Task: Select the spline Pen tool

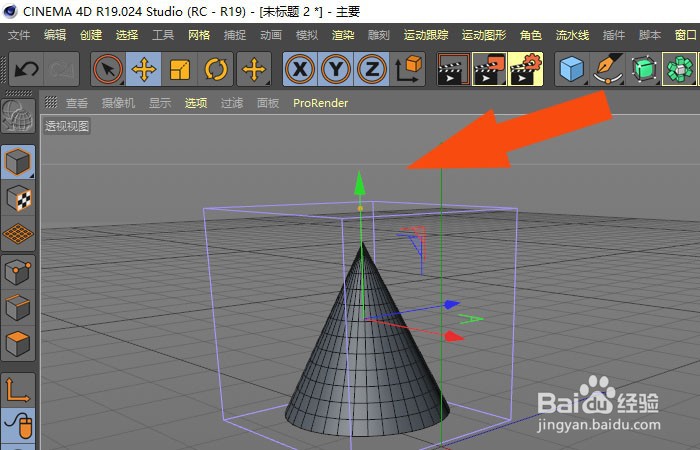Action: 608,69
